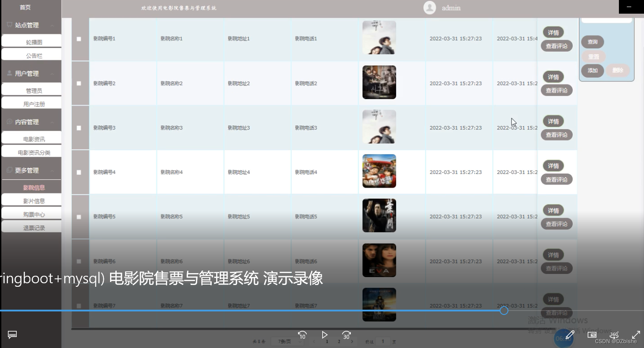
Task: Collapse the 用户管理 section chevron
Action: [52, 74]
